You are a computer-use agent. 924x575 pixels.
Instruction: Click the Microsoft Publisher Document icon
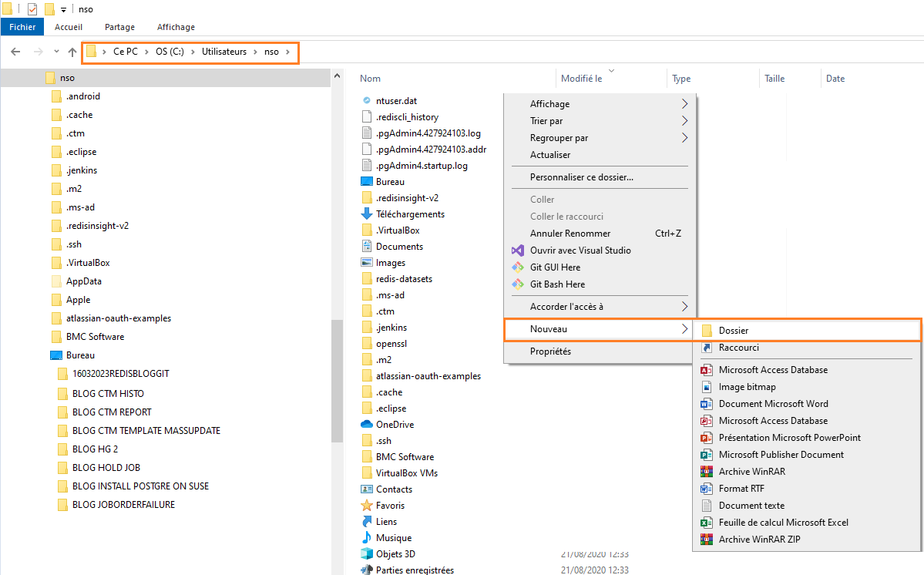click(706, 455)
